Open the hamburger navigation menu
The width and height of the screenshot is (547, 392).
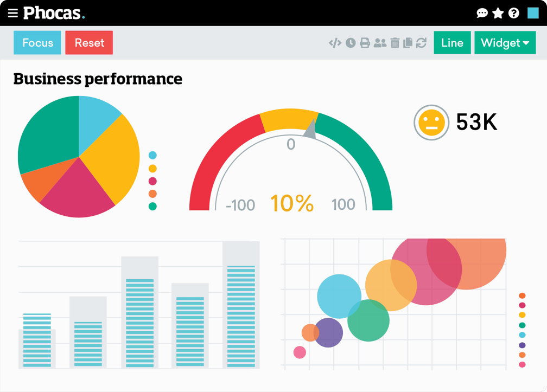(12, 13)
